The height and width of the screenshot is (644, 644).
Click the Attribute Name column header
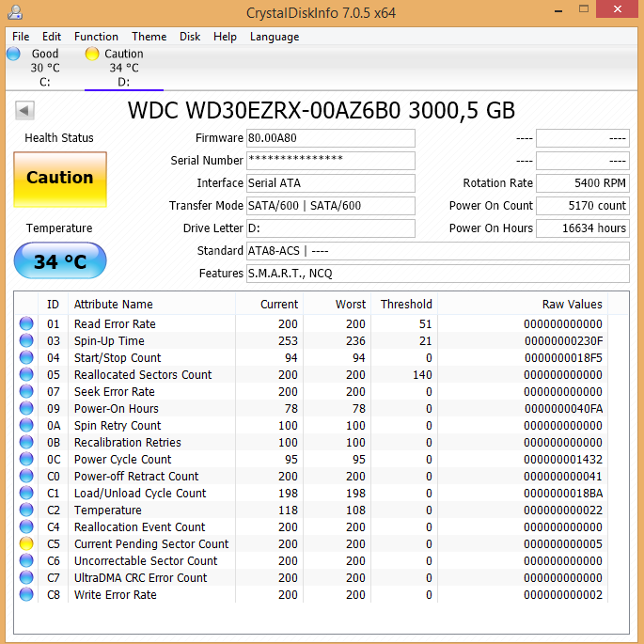coord(152,304)
